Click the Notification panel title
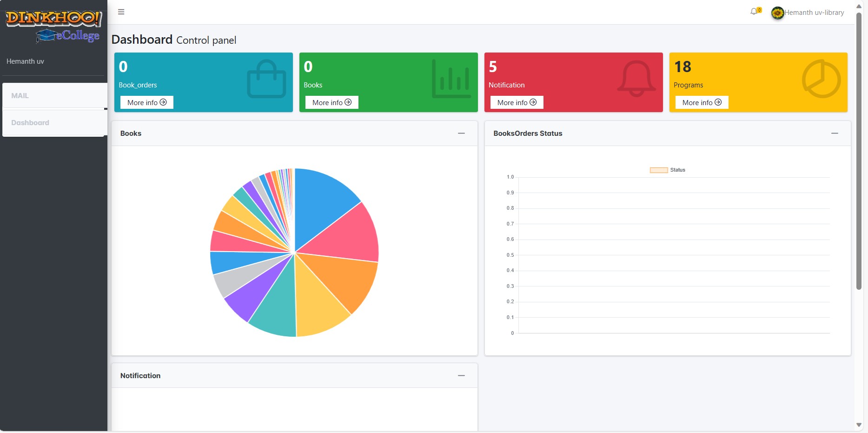Screen dimensions: 868x433 140,376
